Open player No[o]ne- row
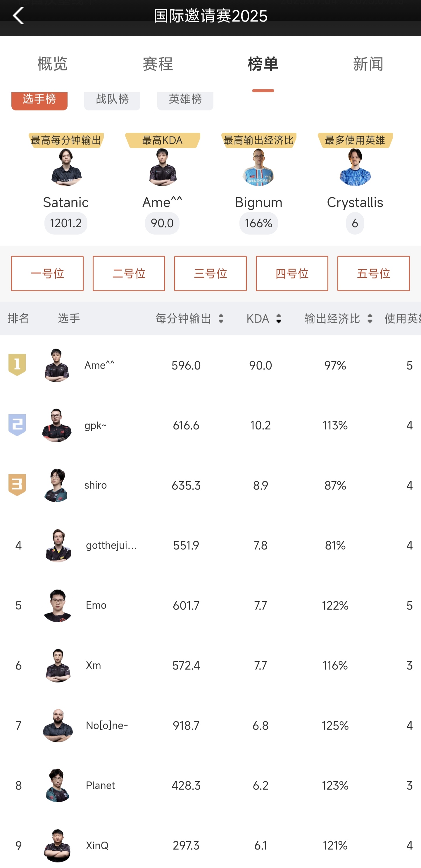The height and width of the screenshot is (868, 421). [106, 725]
